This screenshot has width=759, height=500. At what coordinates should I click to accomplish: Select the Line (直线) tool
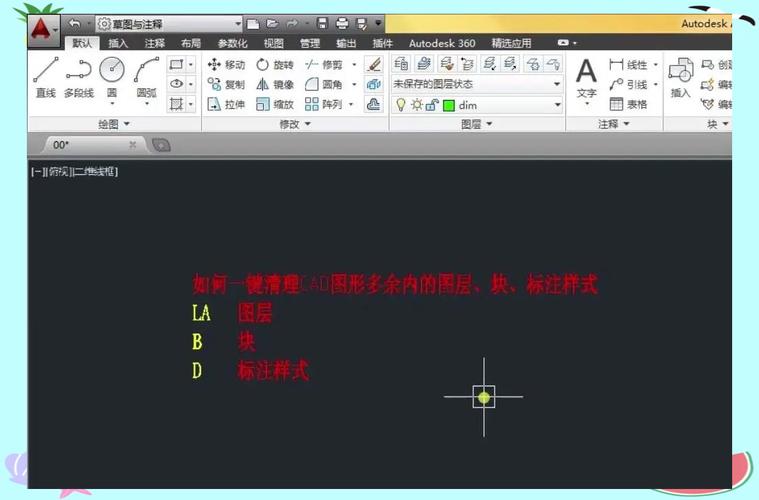coord(46,77)
